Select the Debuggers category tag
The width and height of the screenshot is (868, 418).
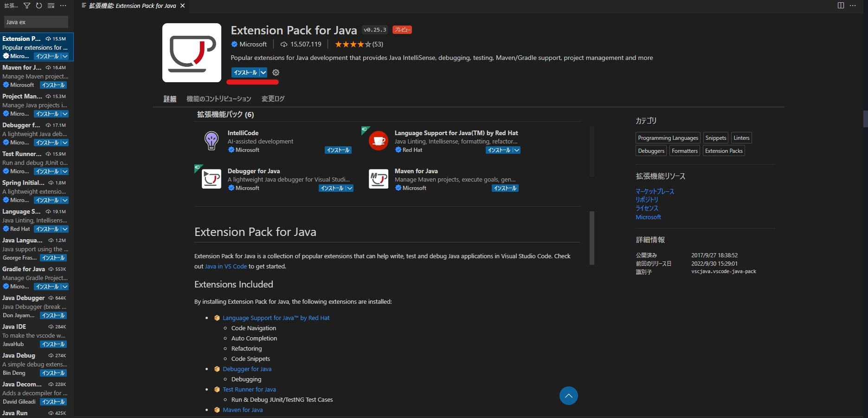tap(651, 151)
